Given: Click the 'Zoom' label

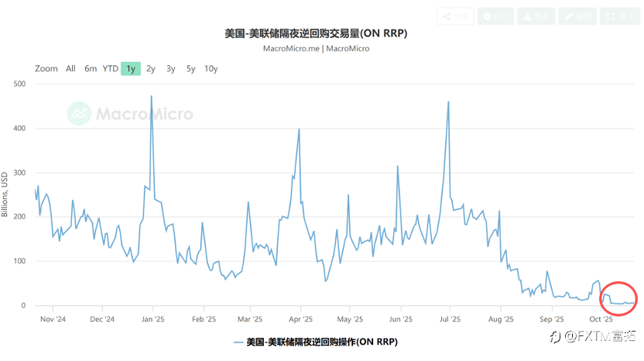Looking at the screenshot, I should (x=46, y=69).
